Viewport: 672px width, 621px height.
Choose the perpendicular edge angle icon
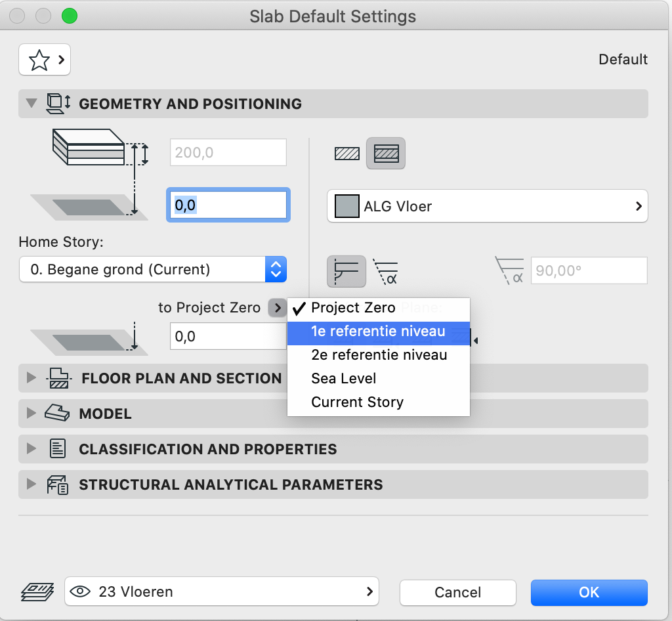[x=346, y=272]
